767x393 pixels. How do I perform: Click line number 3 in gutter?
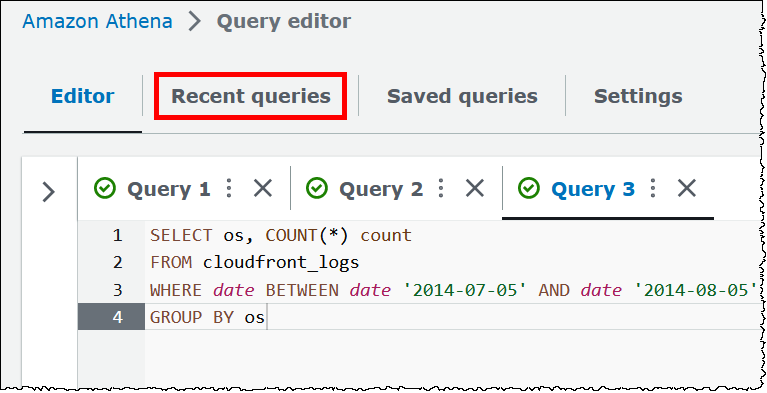click(x=117, y=290)
